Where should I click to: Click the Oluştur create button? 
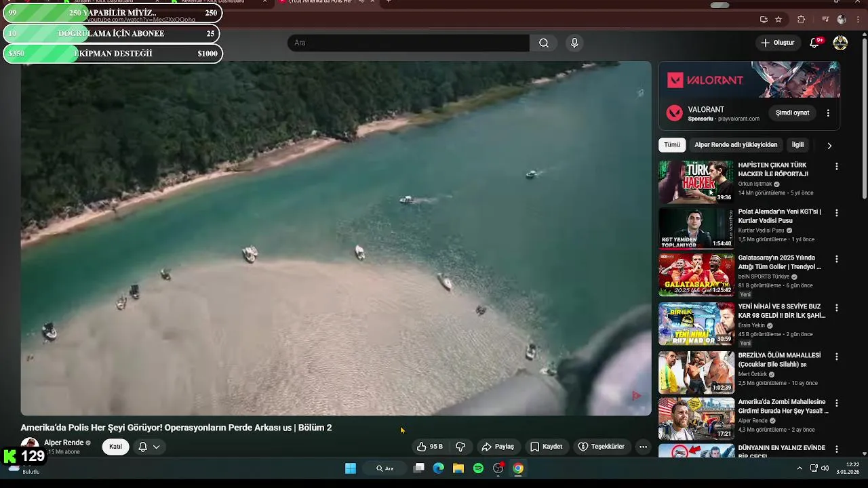(777, 43)
